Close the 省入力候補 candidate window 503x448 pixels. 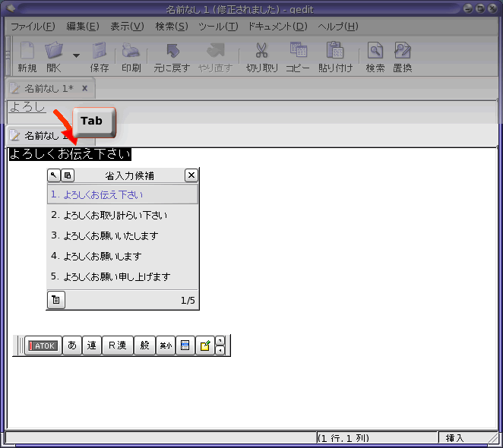click(191, 175)
